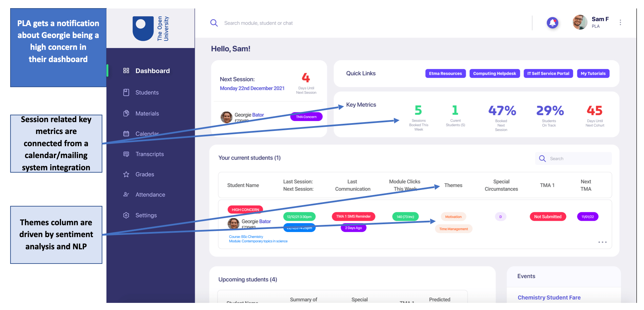Image resolution: width=644 pixels, height=310 pixels.
Task: Open the vertical three-dot menu beside Sam F
Action: [x=620, y=22]
